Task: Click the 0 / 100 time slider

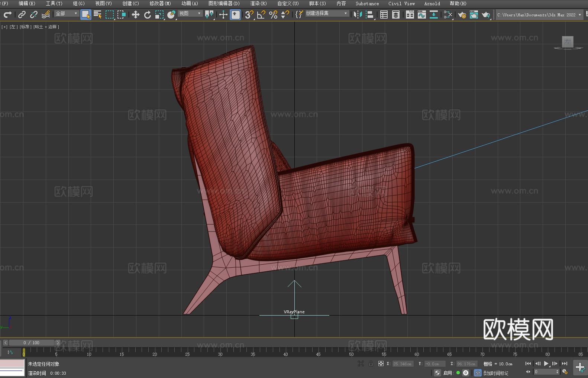Action: pyautogui.click(x=32, y=343)
